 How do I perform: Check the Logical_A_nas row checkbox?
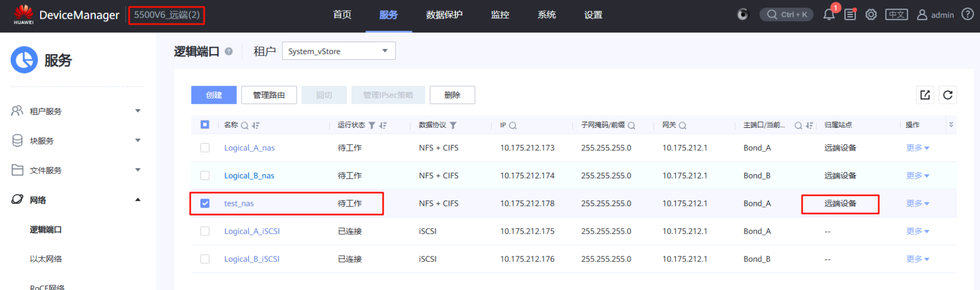coord(205,148)
